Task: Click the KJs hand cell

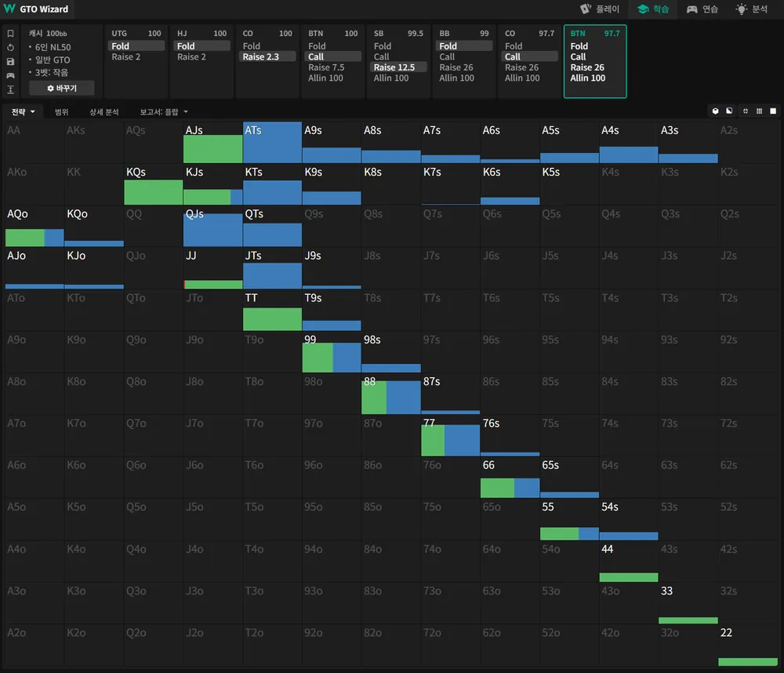Action: pyautogui.click(x=213, y=184)
